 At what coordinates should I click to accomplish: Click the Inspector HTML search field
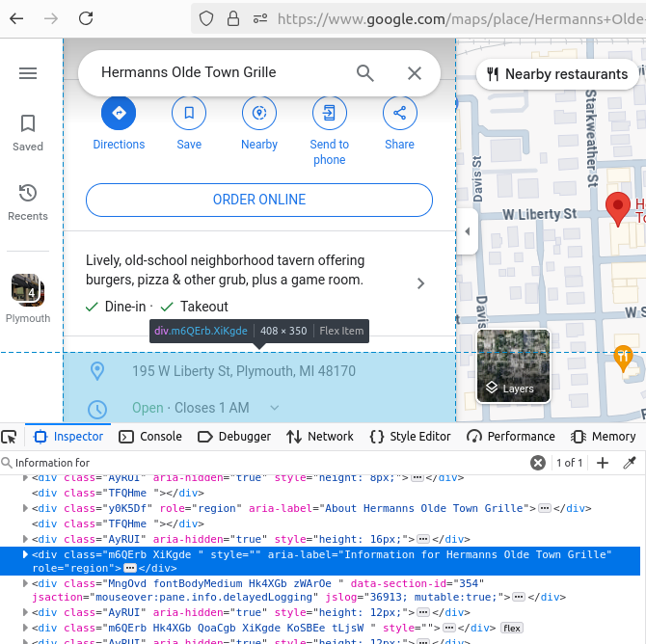click(263, 463)
